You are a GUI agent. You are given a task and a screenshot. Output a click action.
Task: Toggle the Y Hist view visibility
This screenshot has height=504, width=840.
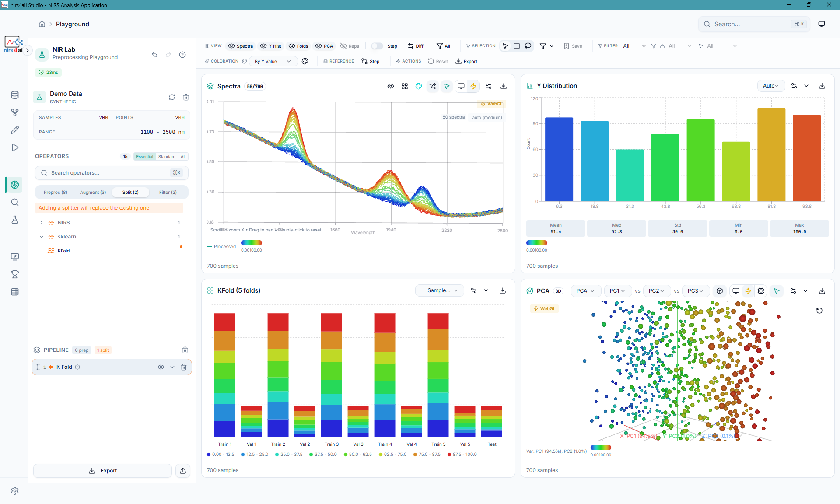(270, 46)
